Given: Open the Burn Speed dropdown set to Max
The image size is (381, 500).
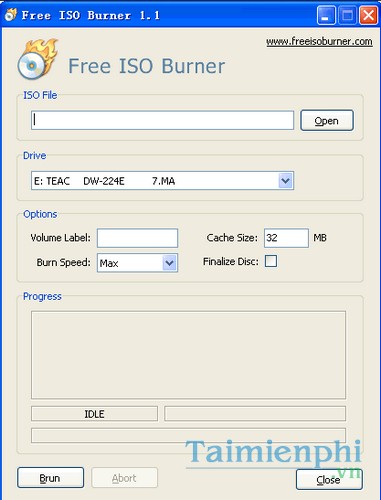Looking at the screenshot, I should click(137, 263).
